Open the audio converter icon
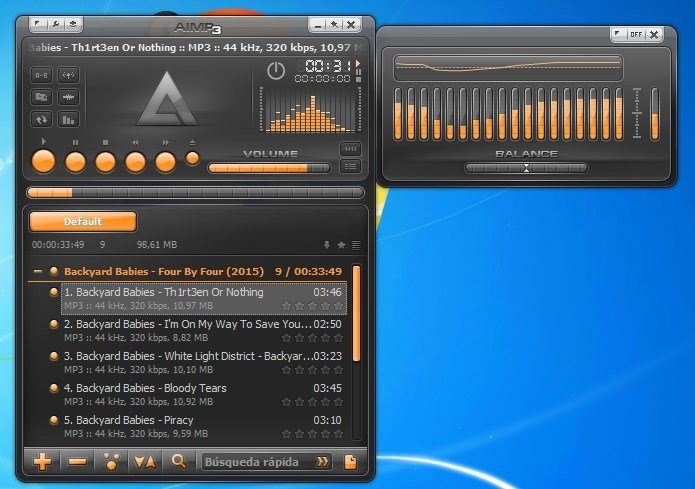The image size is (695, 489). coord(42,97)
